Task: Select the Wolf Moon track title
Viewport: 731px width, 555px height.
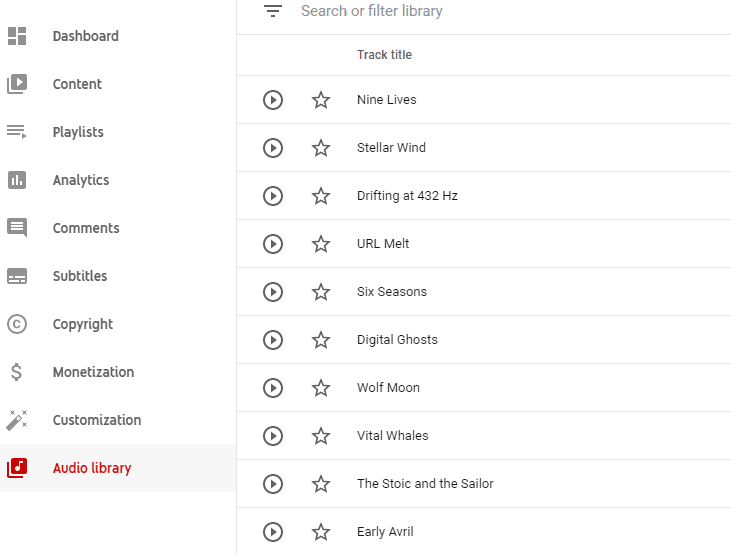Action: tap(388, 388)
